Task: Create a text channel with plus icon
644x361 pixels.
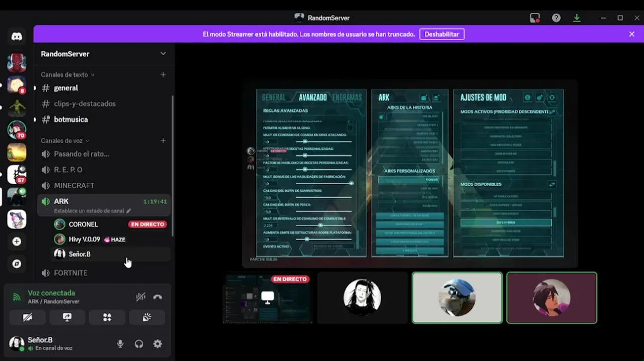Action: 163,75
